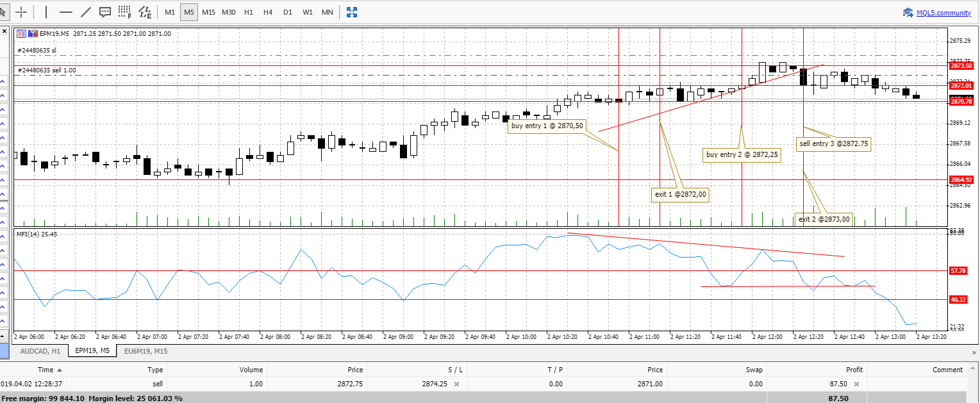Open the AUDCAD, H1 chart tab
980x403 pixels.
tap(40, 351)
